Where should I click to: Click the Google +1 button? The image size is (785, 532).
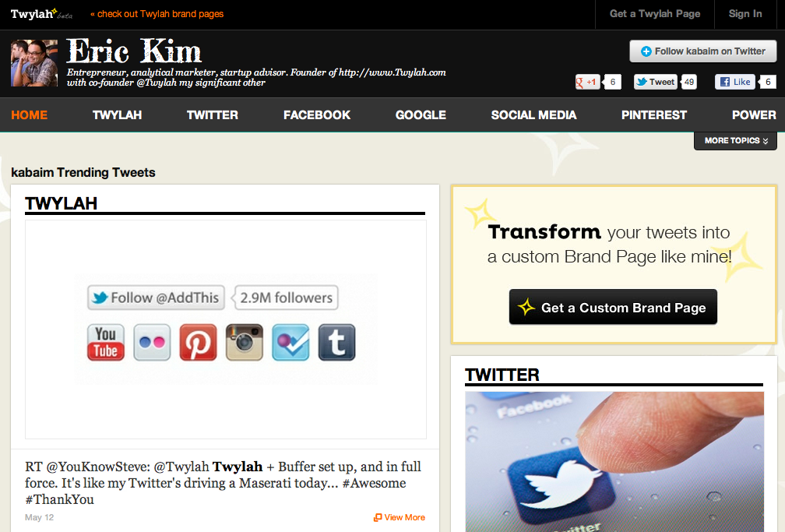coord(588,82)
